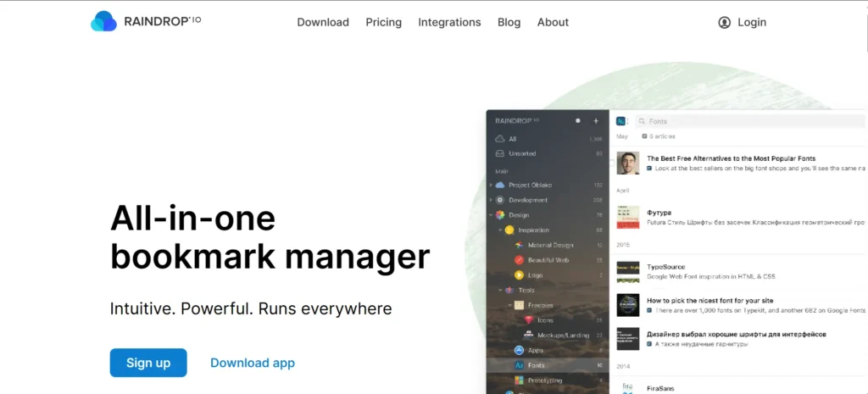Viewport: 868px width, 394px height.
Task: Select the Prototyping collection label
Action: click(x=545, y=380)
